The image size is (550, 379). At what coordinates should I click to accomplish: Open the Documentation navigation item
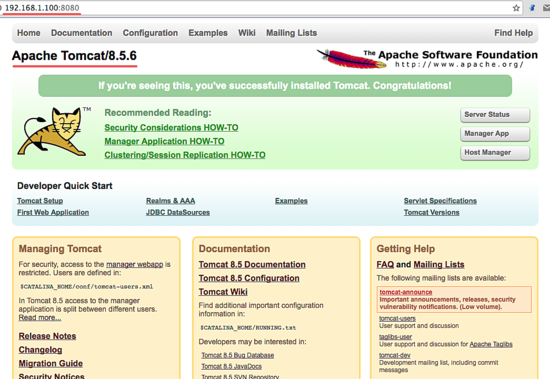[x=82, y=33]
